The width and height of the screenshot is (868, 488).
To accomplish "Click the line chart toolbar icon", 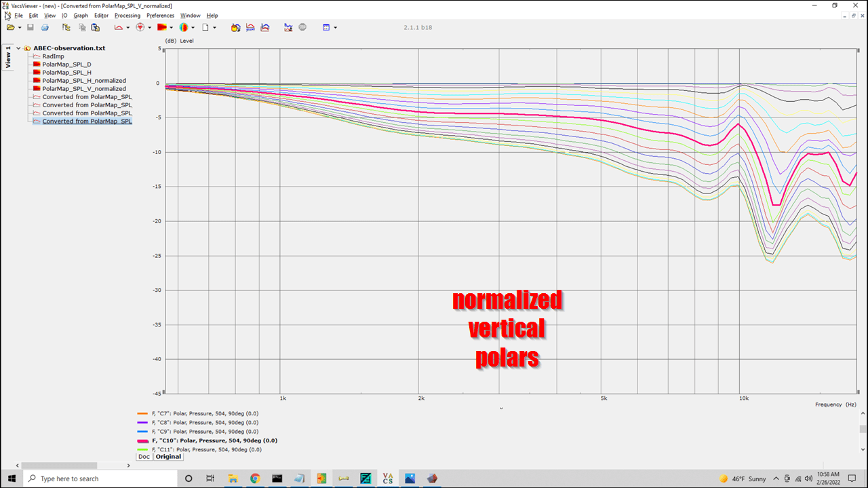I will (119, 27).
